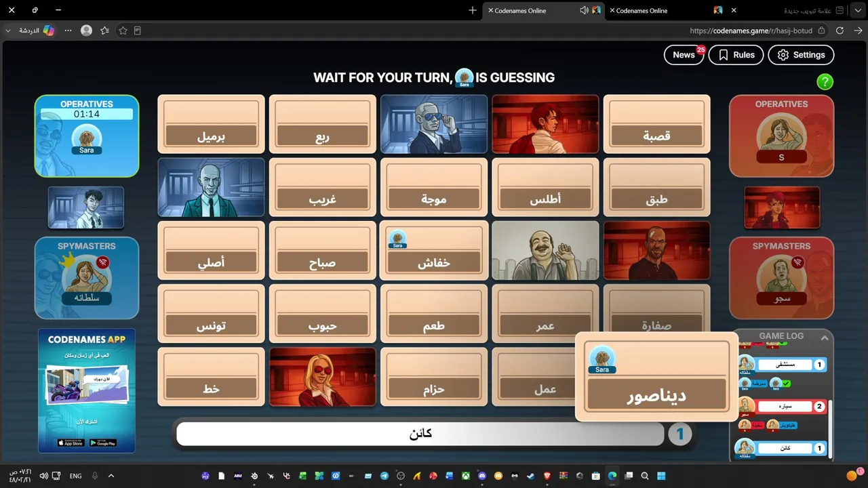Click the microphone icon in the system tray

coord(95,476)
